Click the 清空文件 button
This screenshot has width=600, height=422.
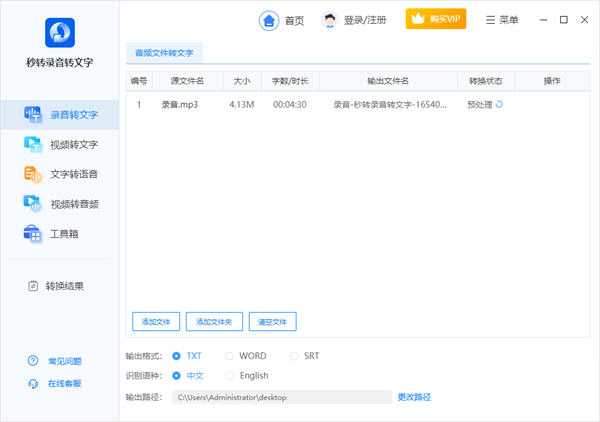coord(272,322)
